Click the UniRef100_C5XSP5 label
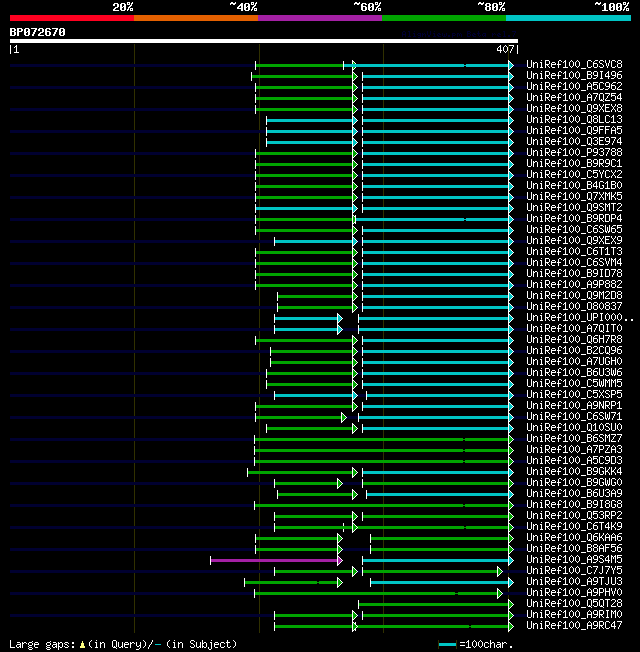Screen dimensions: 640x652 pos(574,395)
